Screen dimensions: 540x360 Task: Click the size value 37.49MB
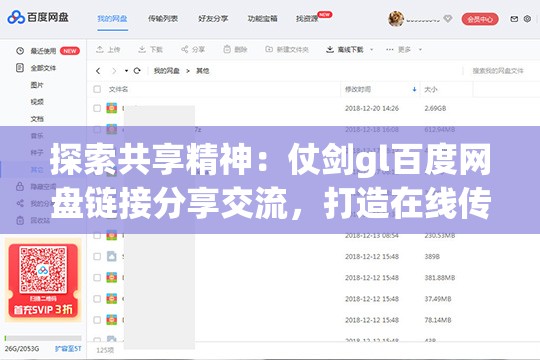click(x=438, y=299)
